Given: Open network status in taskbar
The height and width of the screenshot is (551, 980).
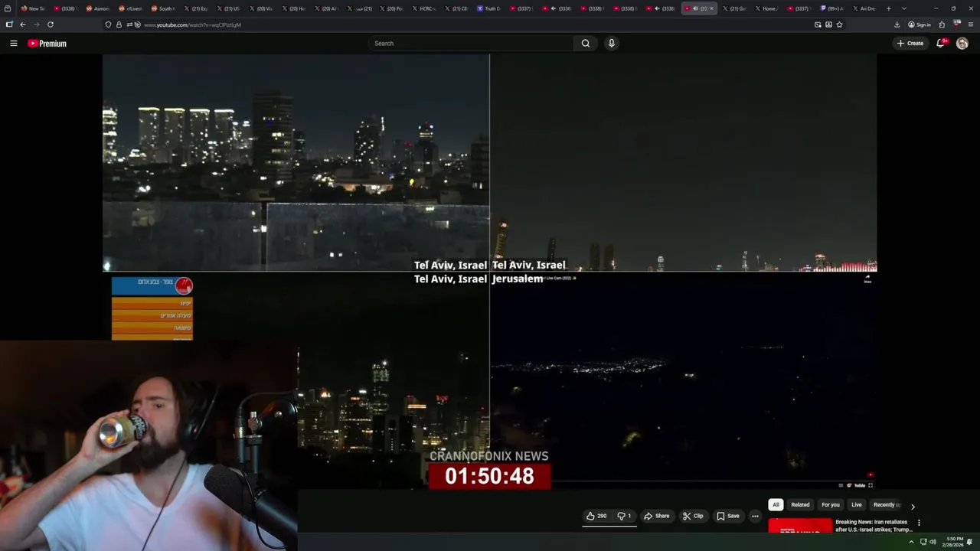Looking at the screenshot, I should 923,542.
